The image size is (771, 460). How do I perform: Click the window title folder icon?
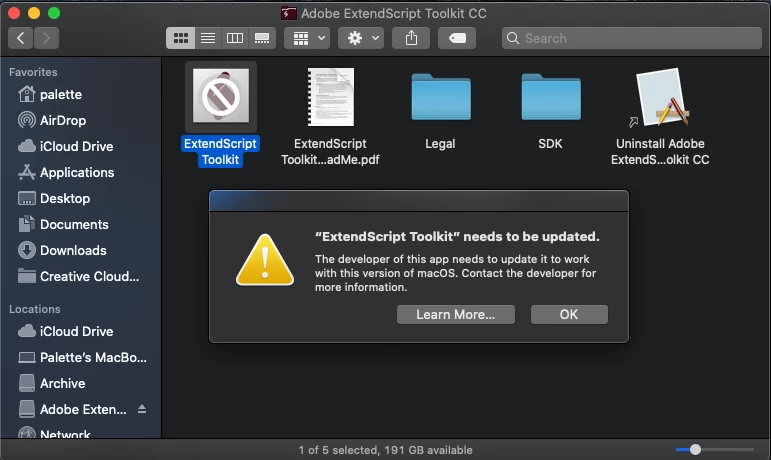(289, 13)
